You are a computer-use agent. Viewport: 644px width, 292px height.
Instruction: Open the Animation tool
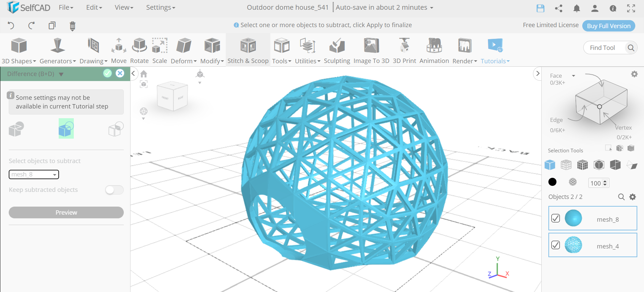point(434,51)
